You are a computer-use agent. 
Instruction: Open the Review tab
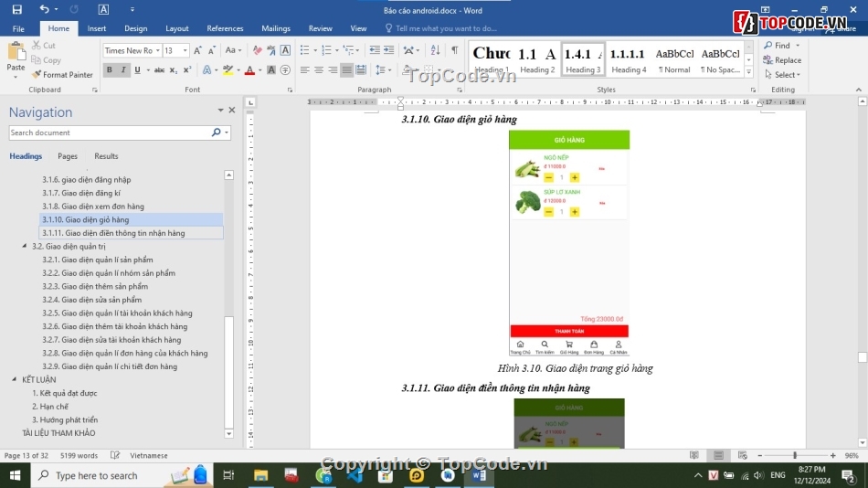[321, 28]
